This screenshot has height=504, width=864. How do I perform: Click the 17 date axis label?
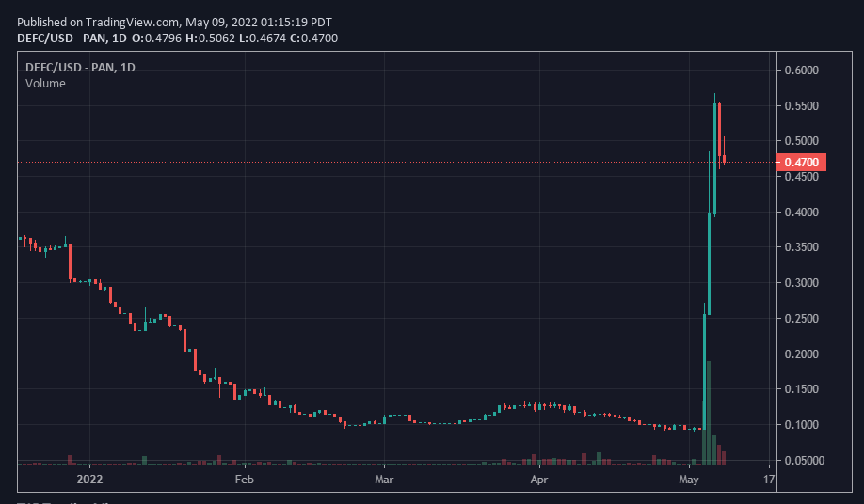coord(769,480)
